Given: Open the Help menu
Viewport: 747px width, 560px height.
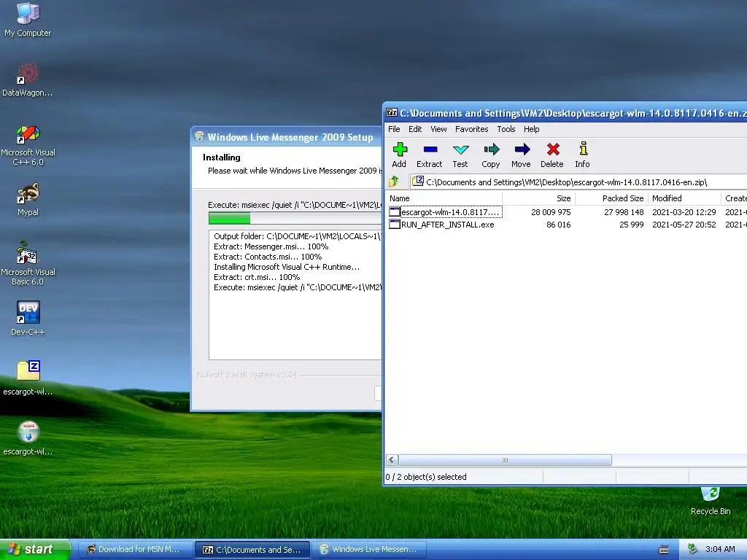Looking at the screenshot, I should point(531,129).
